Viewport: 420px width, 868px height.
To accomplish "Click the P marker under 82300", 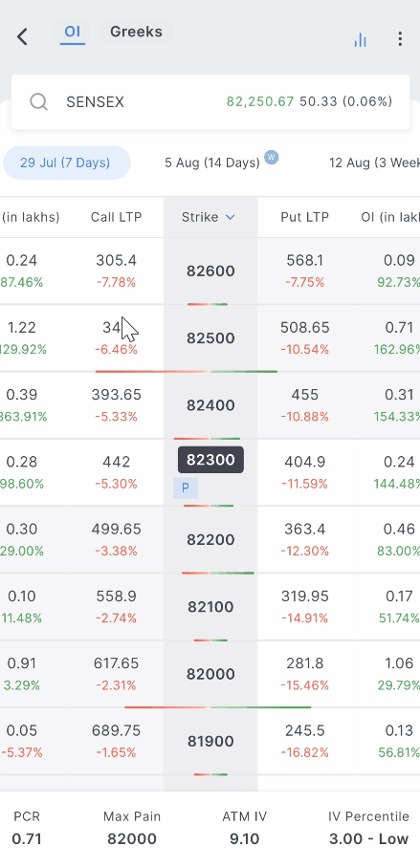I will pyautogui.click(x=186, y=488).
